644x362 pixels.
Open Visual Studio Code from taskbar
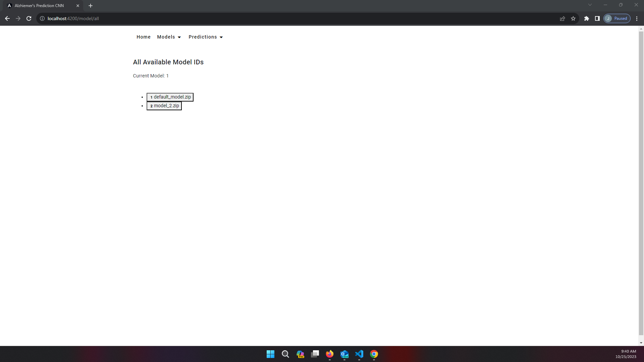pos(359,354)
